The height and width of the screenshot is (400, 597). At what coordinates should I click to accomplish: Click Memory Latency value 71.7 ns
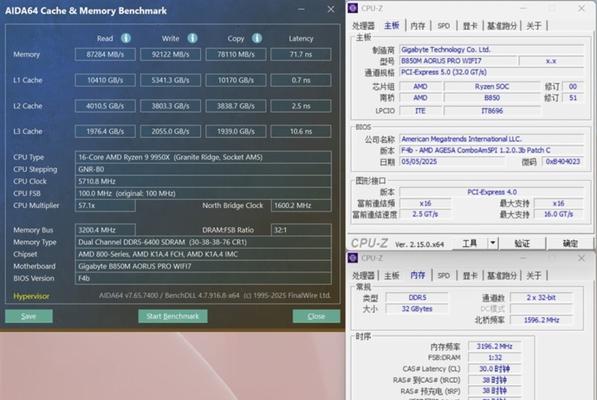click(x=301, y=54)
